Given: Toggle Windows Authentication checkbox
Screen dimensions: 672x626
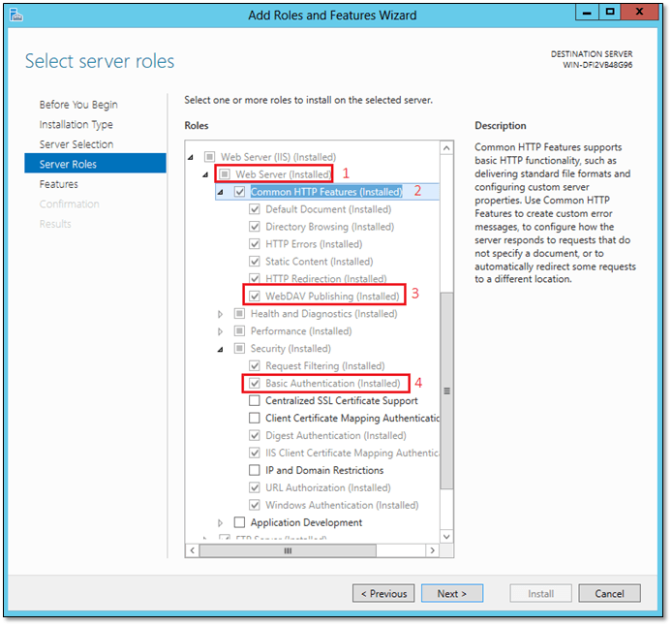Looking at the screenshot, I should pyautogui.click(x=255, y=505).
